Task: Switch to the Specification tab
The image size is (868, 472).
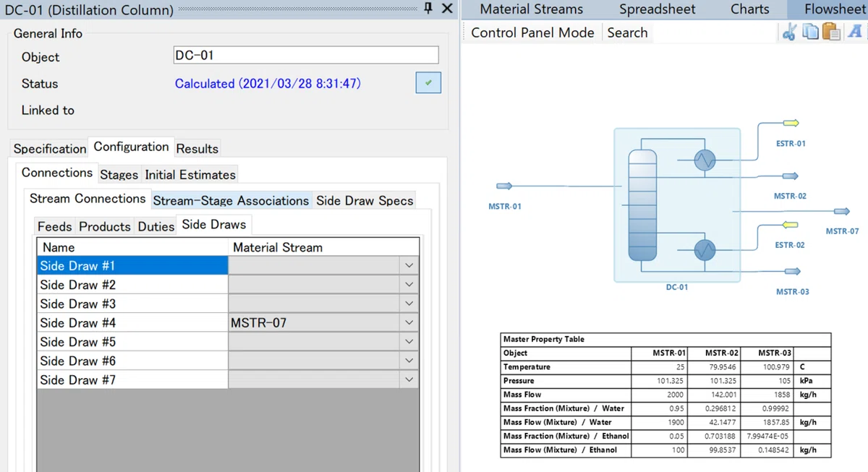Action: (50, 148)
